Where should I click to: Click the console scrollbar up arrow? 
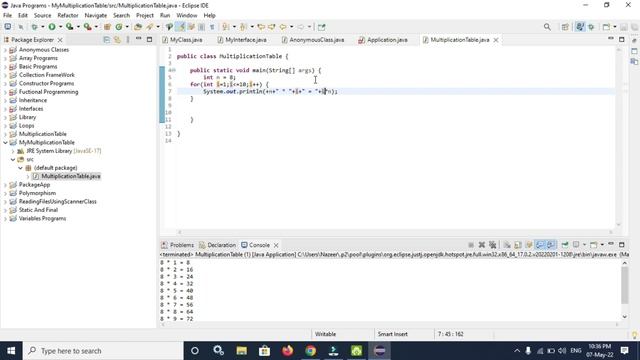624,263
